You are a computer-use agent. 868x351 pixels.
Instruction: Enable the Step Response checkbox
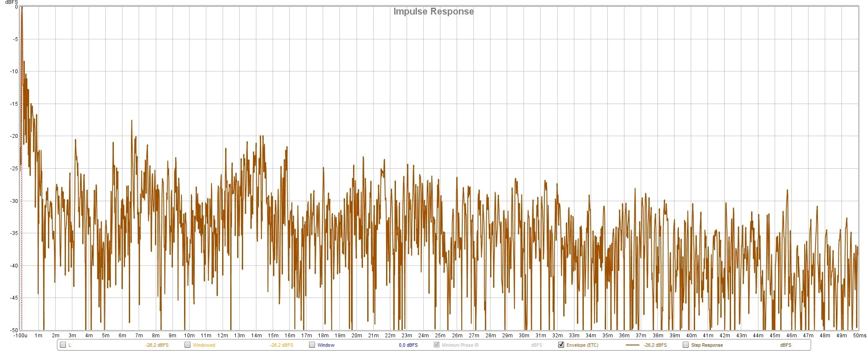tap(686, 345)
